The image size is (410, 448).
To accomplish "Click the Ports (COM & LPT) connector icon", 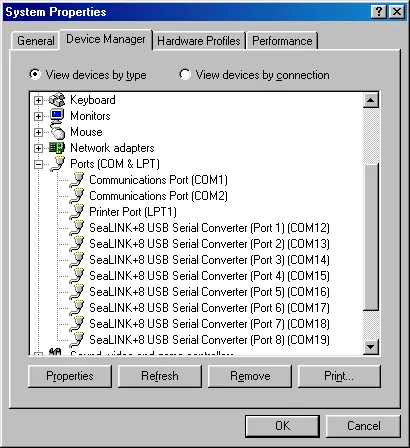I will click(57, 163).
